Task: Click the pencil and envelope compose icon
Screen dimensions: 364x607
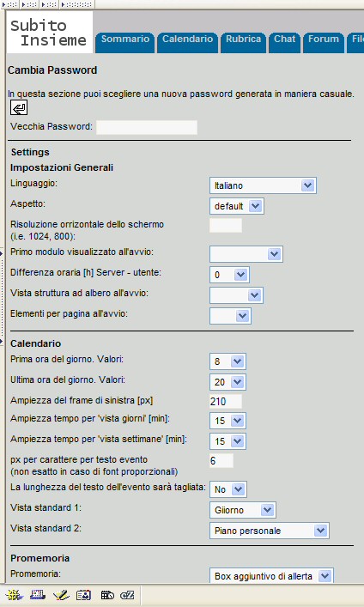Action: pyautogui.click(x=61, y=595)
